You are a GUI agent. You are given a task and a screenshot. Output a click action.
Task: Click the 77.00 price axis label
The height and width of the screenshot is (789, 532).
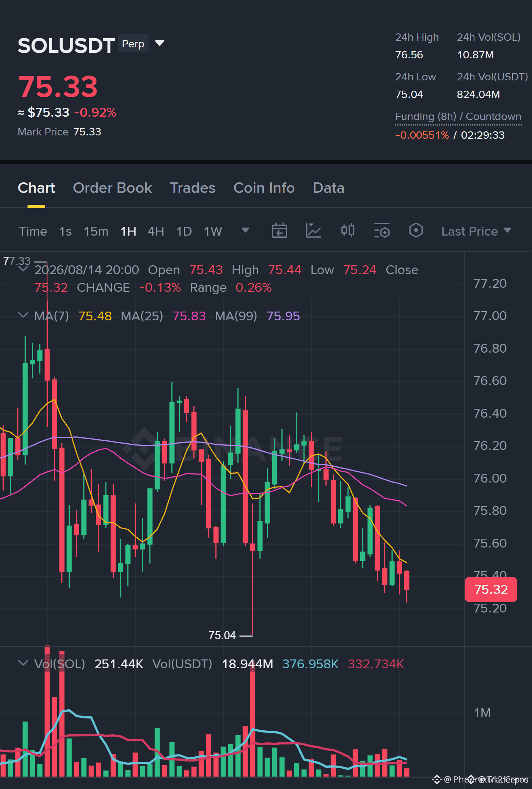tap(490, 316)
